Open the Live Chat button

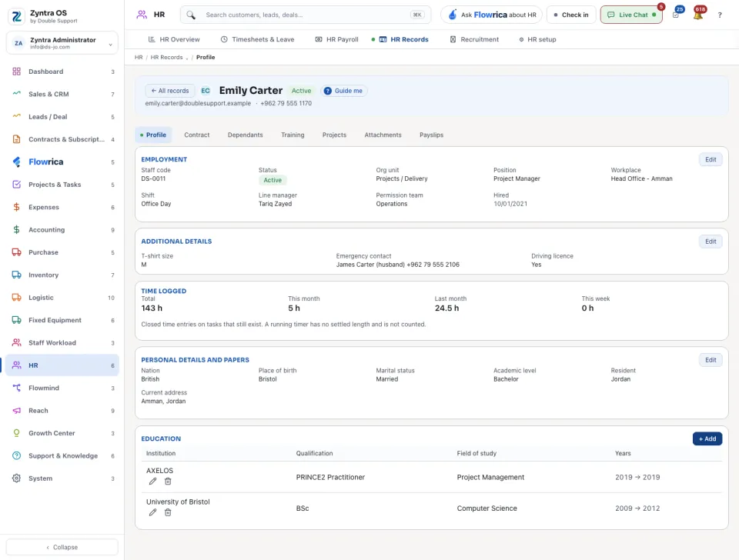click(631, 15)
